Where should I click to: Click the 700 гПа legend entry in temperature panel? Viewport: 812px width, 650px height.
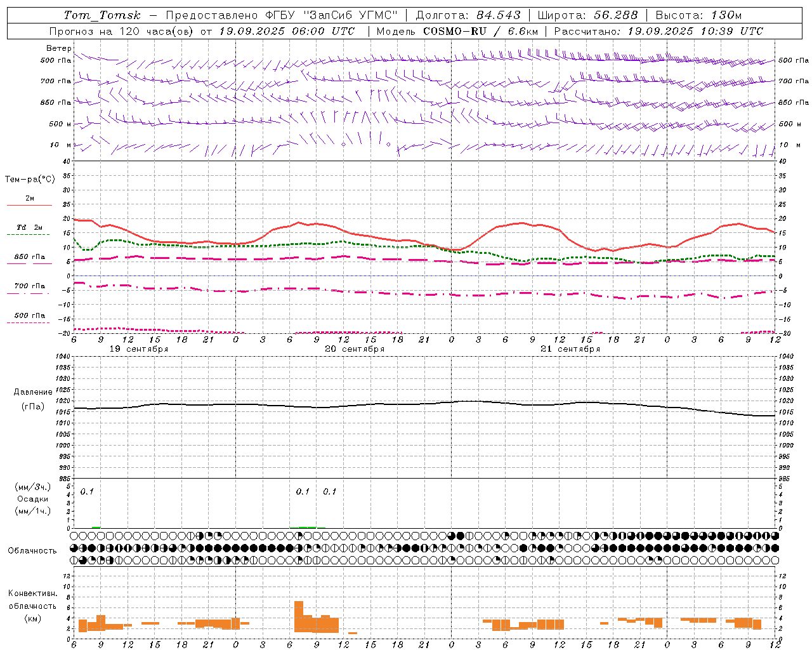29,289
